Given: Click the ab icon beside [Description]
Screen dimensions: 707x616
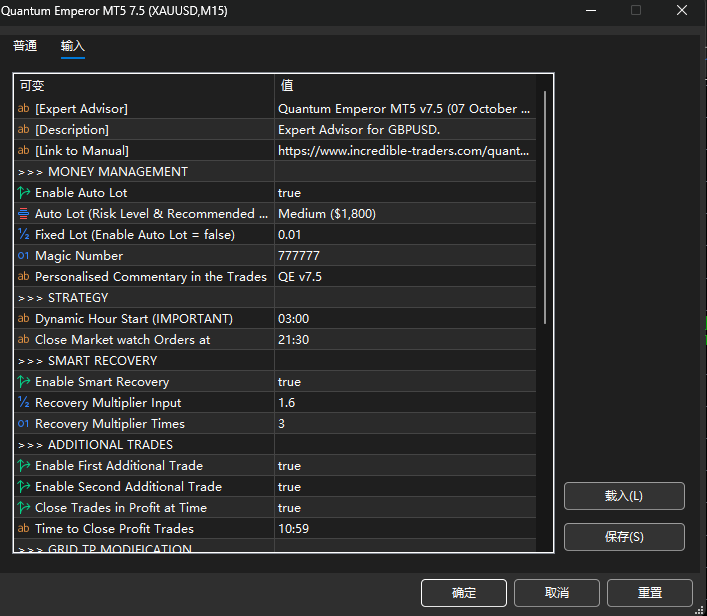Looking at the screenshot, I should (x=23, y=129).
